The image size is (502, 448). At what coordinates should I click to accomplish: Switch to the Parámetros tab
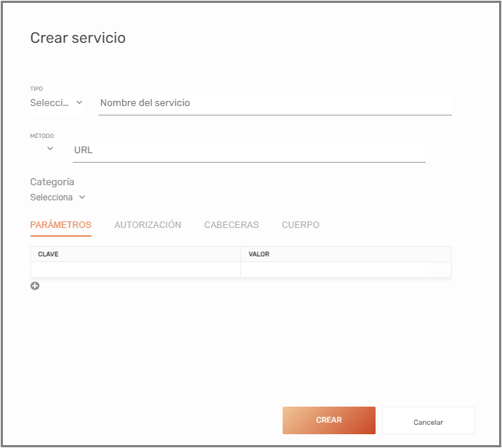[x=61, y=225]
